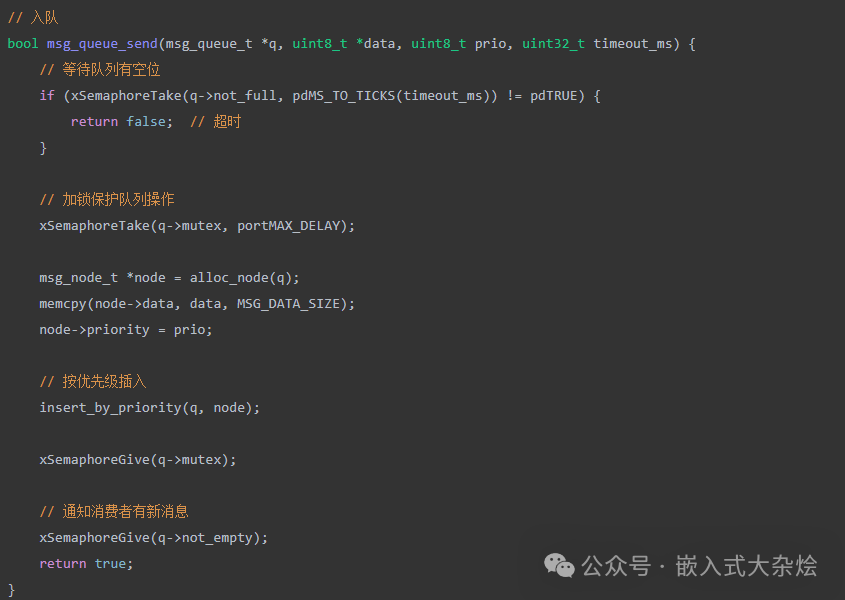This screenshot has height=600, width=845.
Task: Click the constant "MSG_DATA_SIZE"
Action: pos(288,304)
